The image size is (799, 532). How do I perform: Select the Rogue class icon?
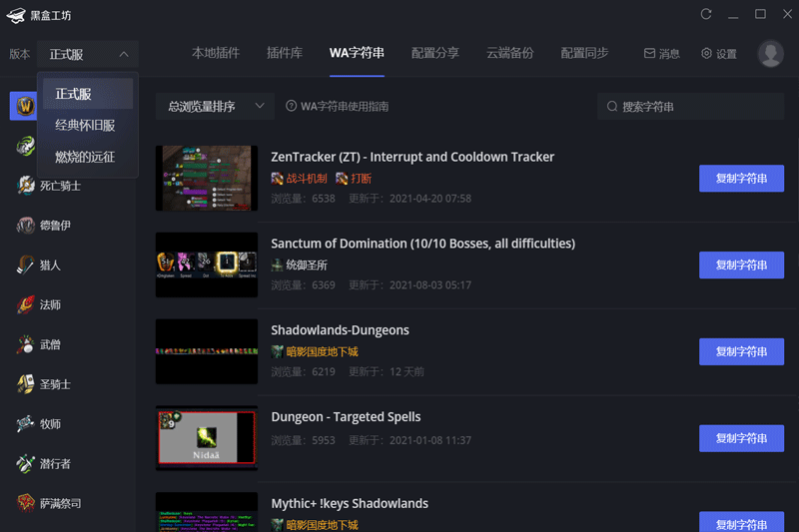(x=26, y=464)
